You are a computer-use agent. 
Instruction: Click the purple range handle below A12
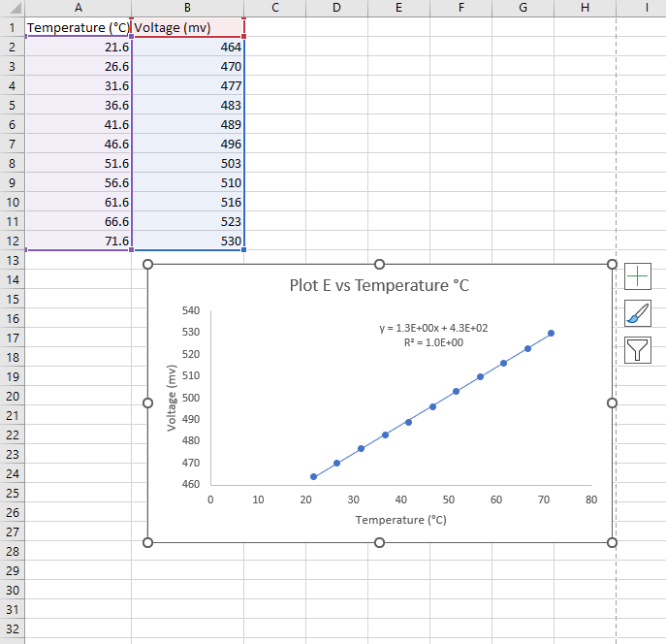(131, 250)
